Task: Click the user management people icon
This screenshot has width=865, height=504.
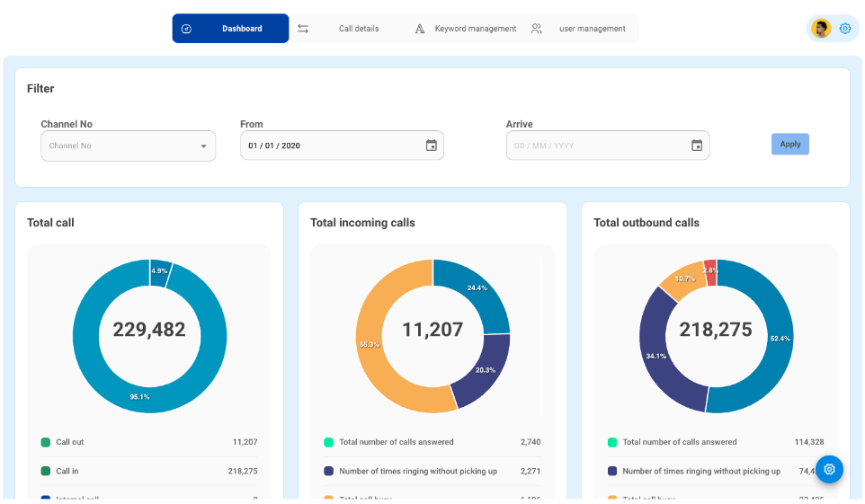Action: (536, 29)
